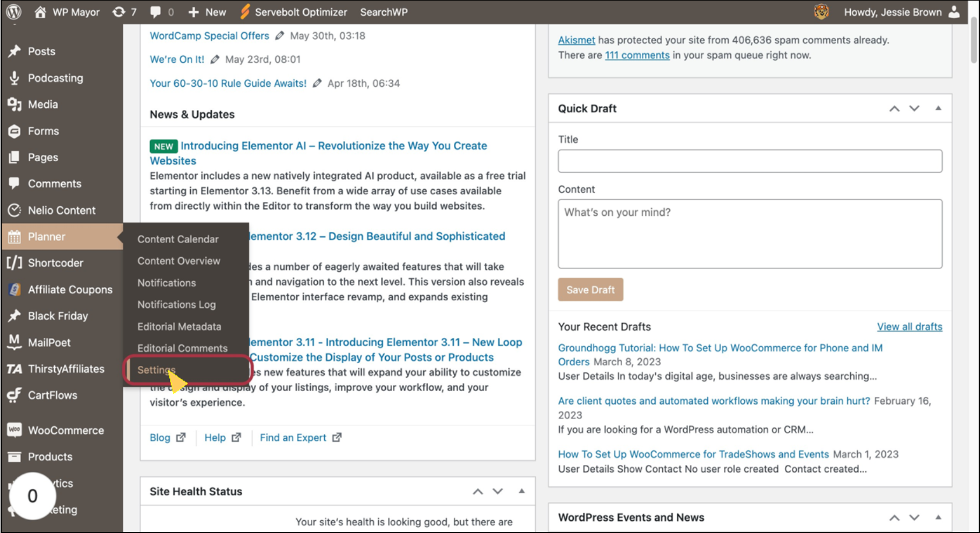Edit pencil next to 60-30-10 Rule Guide

pyautogui.click(x=317, y=83)
